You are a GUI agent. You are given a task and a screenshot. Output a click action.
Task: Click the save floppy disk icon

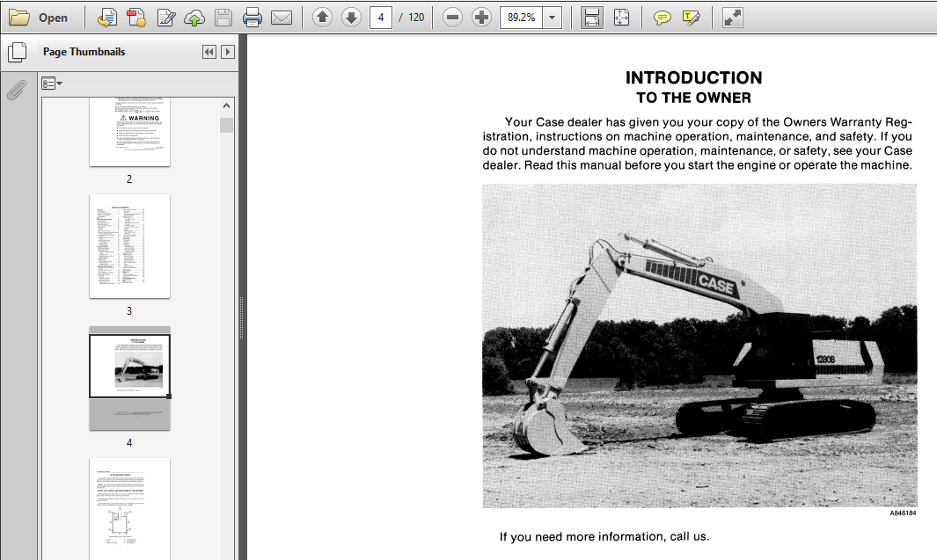click(x=223, y=18)
